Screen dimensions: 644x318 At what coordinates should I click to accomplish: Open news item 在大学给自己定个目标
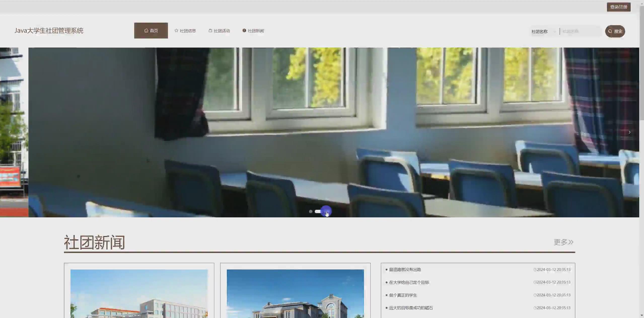[x=409, y=283]
